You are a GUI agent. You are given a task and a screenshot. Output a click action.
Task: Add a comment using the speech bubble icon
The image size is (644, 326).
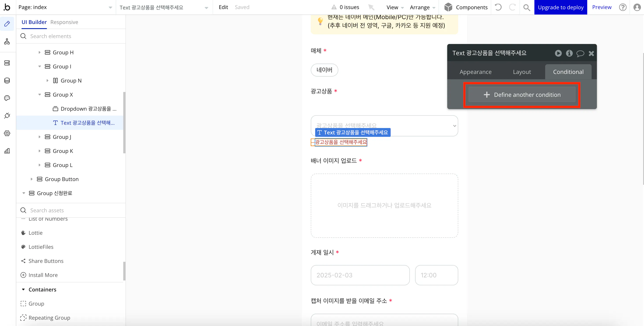pyautogui.click(x=580, y=53)
